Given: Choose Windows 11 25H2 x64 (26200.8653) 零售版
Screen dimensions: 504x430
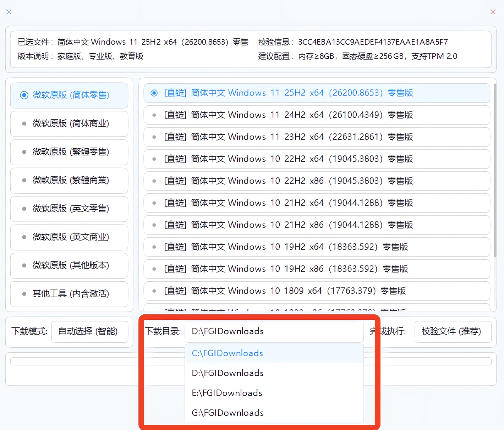Looking at the screenshot, I should click(317, 93).
